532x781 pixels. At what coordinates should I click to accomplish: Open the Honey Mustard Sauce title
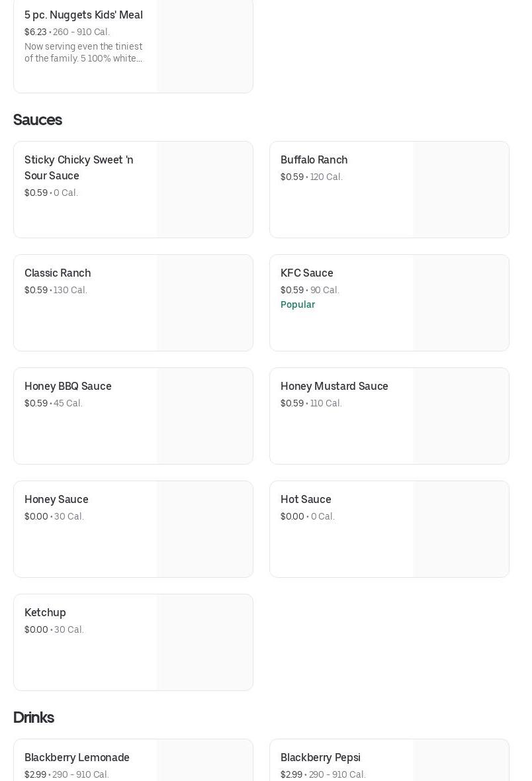(334, 386)
